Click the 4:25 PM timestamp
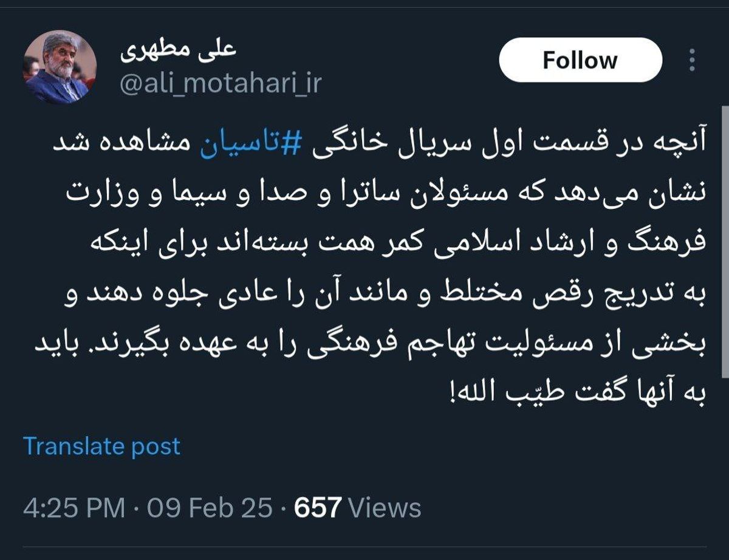This screenshot has height=560, width=729. (74, 508)
